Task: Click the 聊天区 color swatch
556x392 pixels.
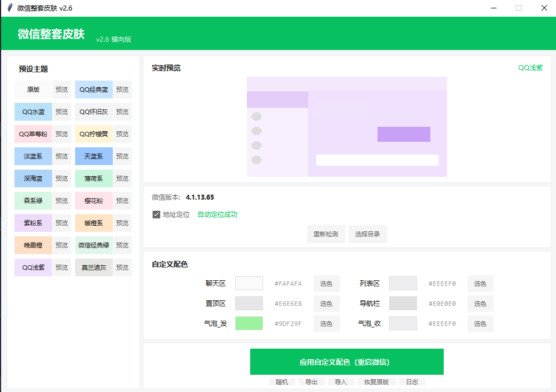Action: pos(249,284)
